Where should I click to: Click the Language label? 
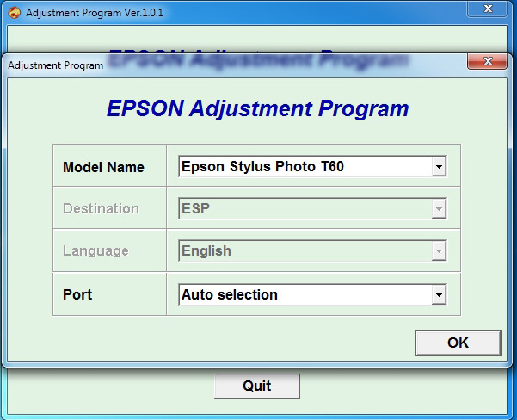(95, 251)
